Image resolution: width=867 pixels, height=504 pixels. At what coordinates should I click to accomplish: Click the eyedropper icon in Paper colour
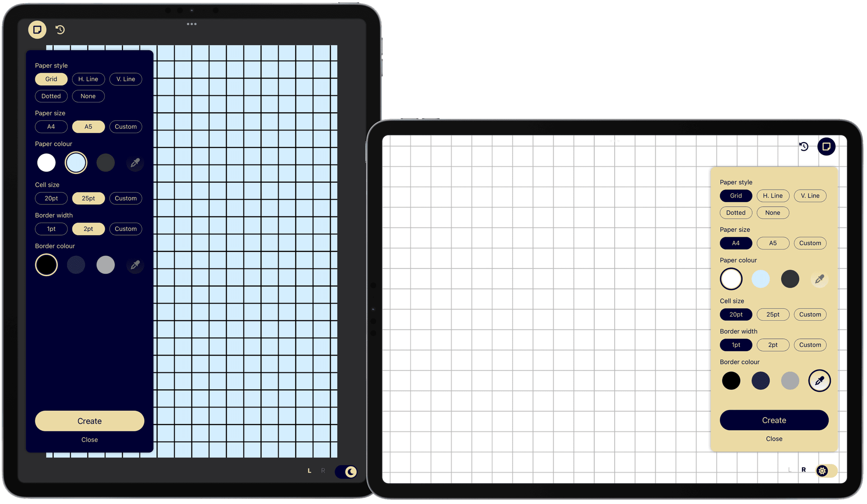(x=135, y=162)
